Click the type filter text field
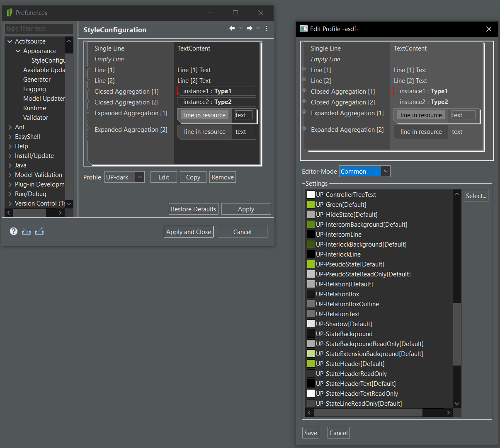The image size is (500, 448). tap(39, 29)
